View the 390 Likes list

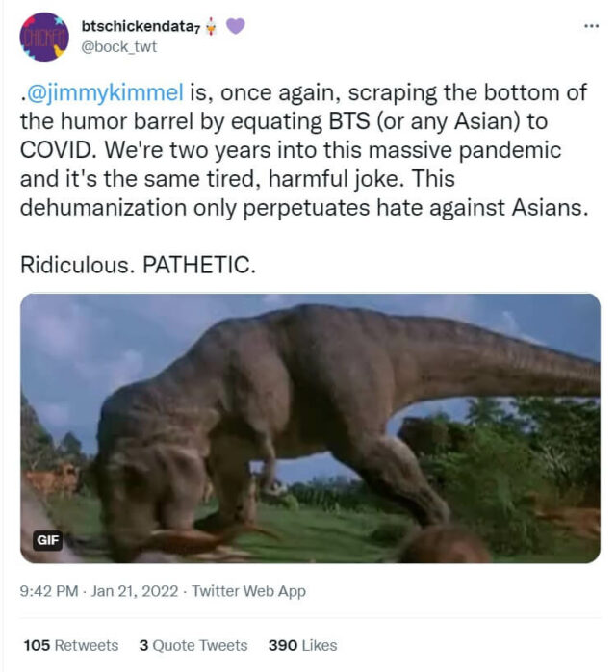tap(302, 645)
